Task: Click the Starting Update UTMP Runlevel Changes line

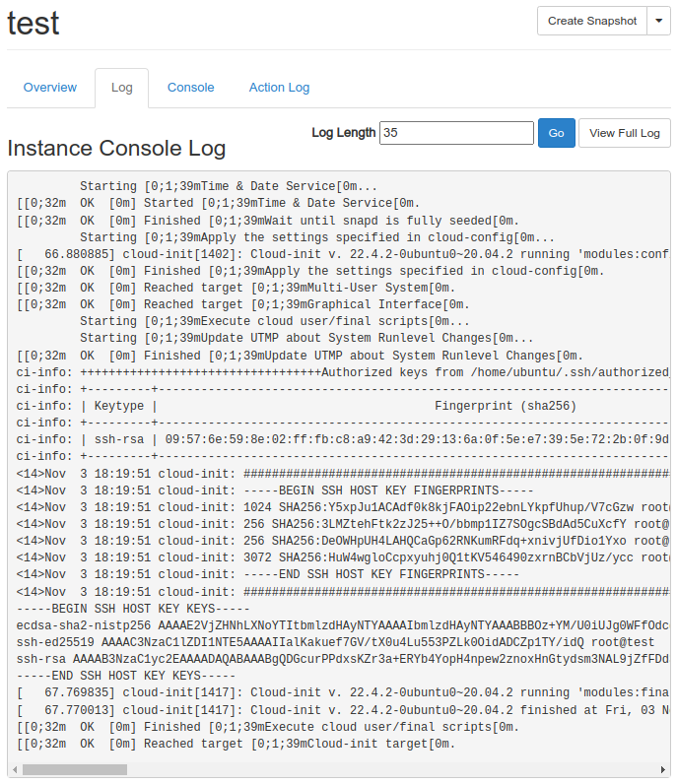Action: pos(306,338)
